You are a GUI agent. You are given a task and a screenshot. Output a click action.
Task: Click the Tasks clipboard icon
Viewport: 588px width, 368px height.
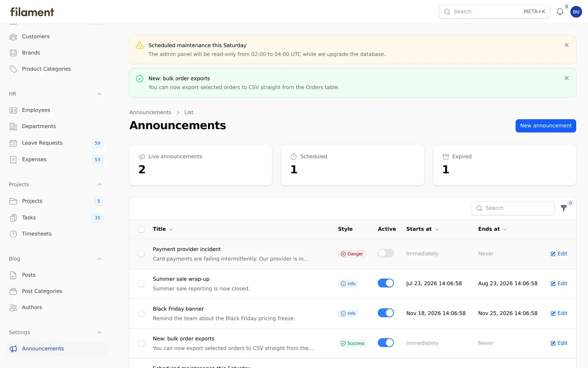pos(13,218)
